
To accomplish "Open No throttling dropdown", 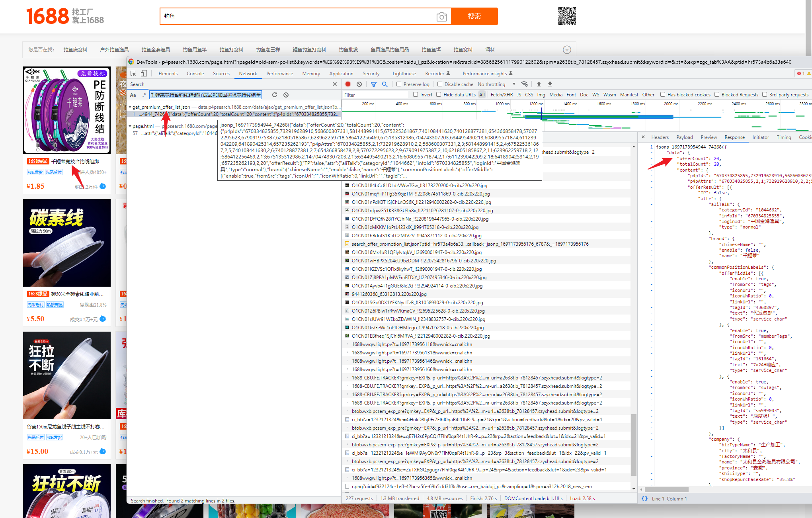I will (x=496, y=84).
